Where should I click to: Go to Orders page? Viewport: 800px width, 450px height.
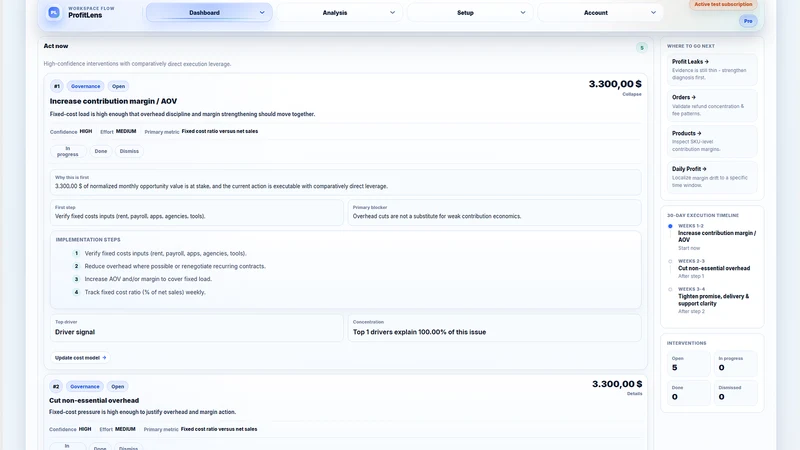point(712,105)
